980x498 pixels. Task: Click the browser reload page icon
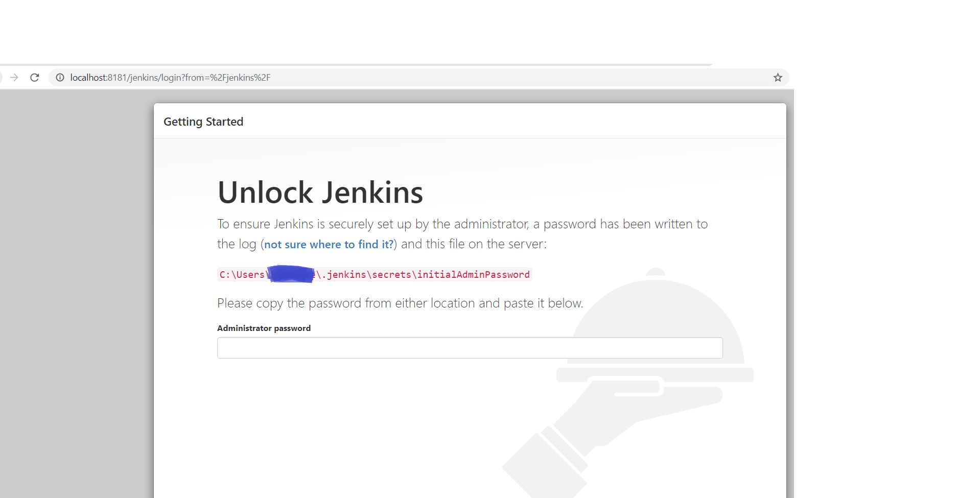tap(35, 78)
